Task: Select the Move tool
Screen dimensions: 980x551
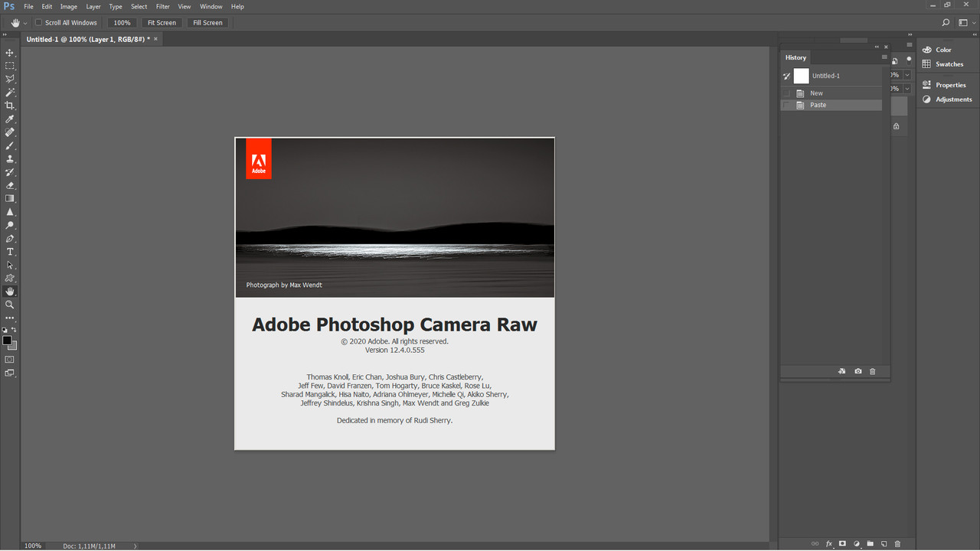Action: pos(10,53)
